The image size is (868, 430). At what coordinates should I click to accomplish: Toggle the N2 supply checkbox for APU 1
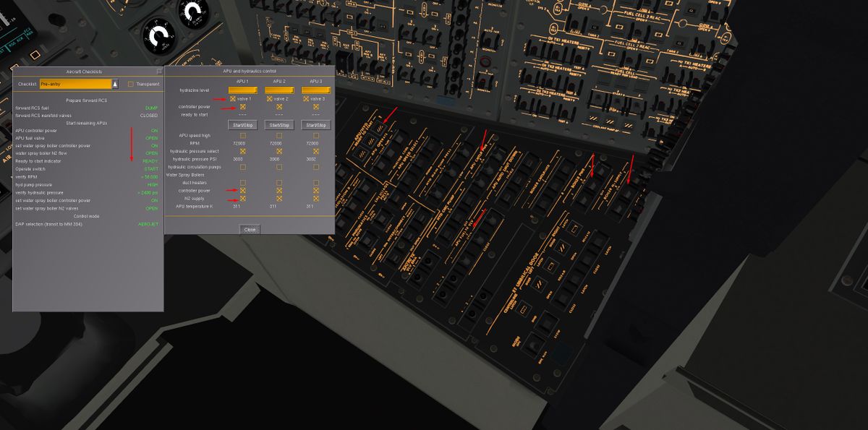[242, 199]
